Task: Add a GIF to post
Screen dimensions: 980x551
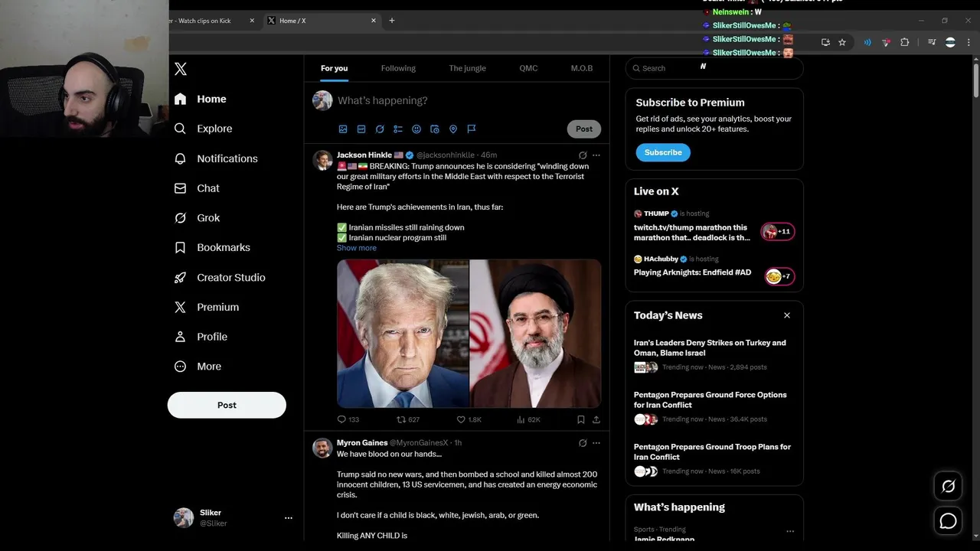Action: click(361, 129)
